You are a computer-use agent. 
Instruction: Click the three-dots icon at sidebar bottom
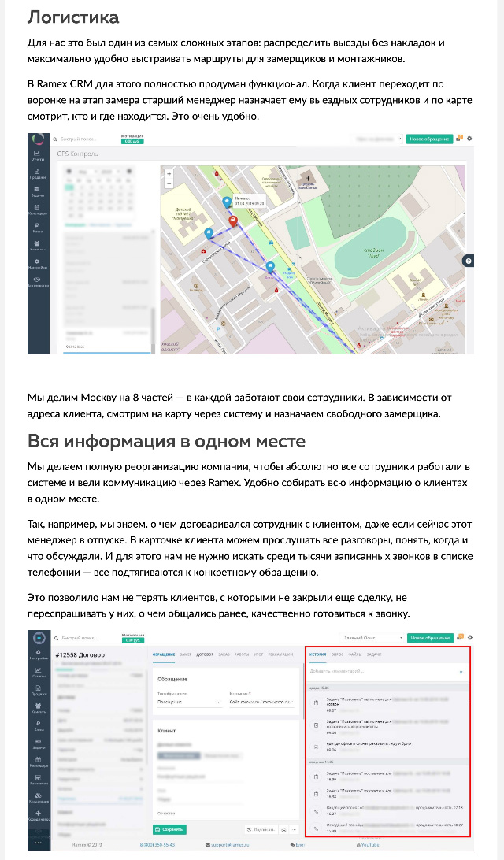click(x=38, y=843)
